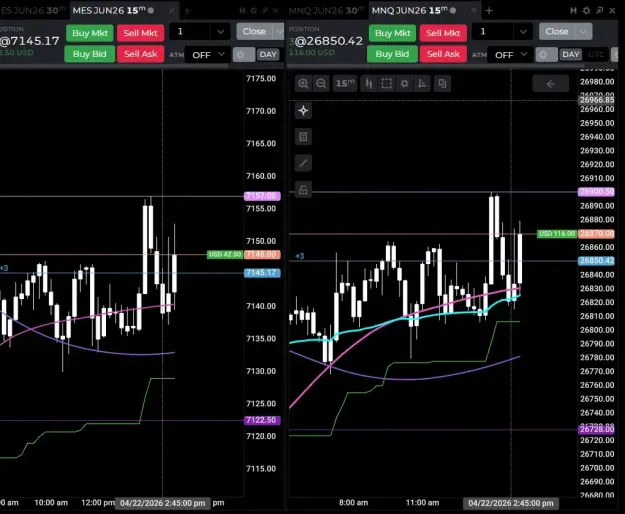Pop out the MES panel window
The height and width of the screenshot is (514, 625).
[x=265, y=11]
